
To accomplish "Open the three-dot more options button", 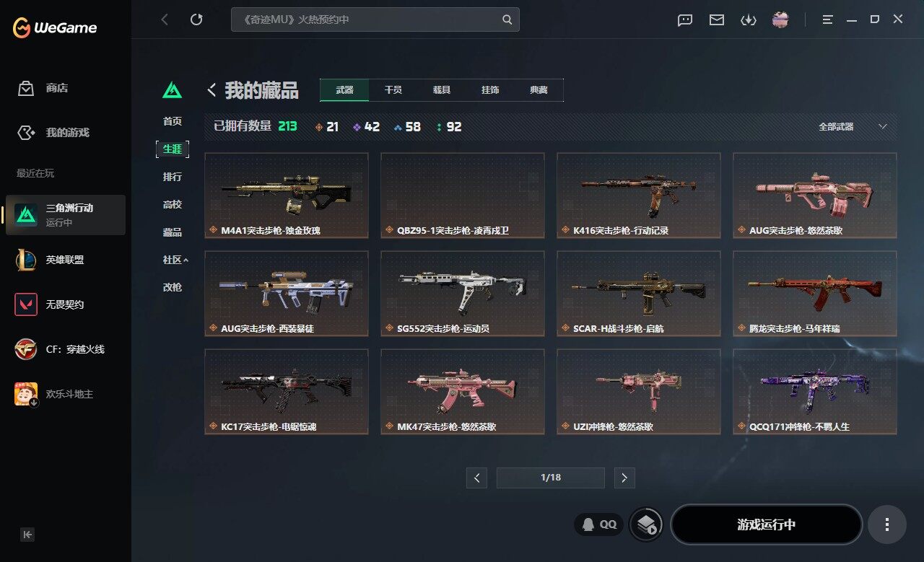I will 887,524.
